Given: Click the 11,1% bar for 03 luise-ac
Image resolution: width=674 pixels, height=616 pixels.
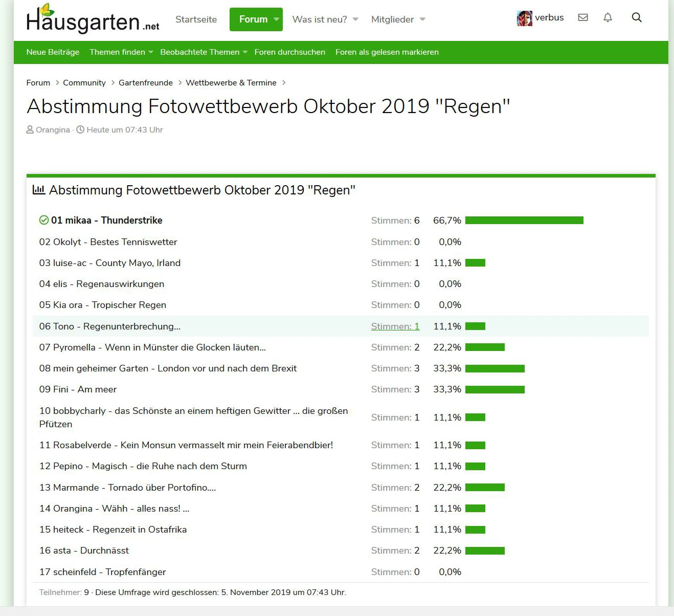Looking at the screenshot, I should click(475, 263).
